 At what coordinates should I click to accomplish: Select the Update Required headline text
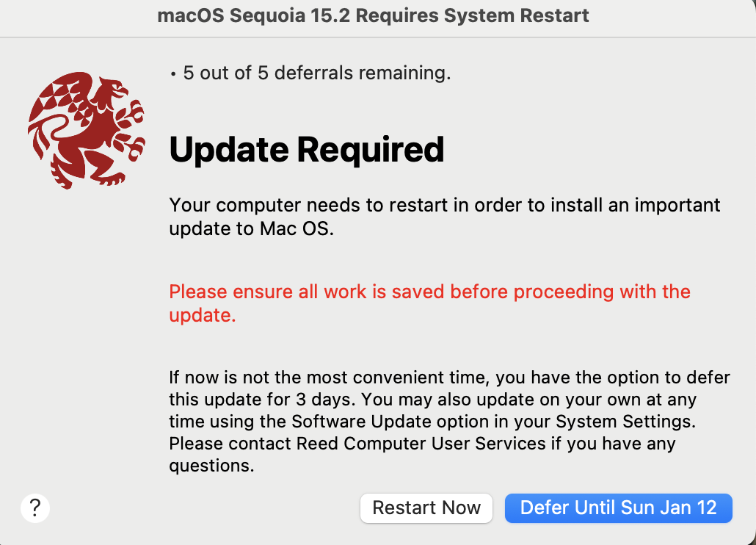click(307, 149)
